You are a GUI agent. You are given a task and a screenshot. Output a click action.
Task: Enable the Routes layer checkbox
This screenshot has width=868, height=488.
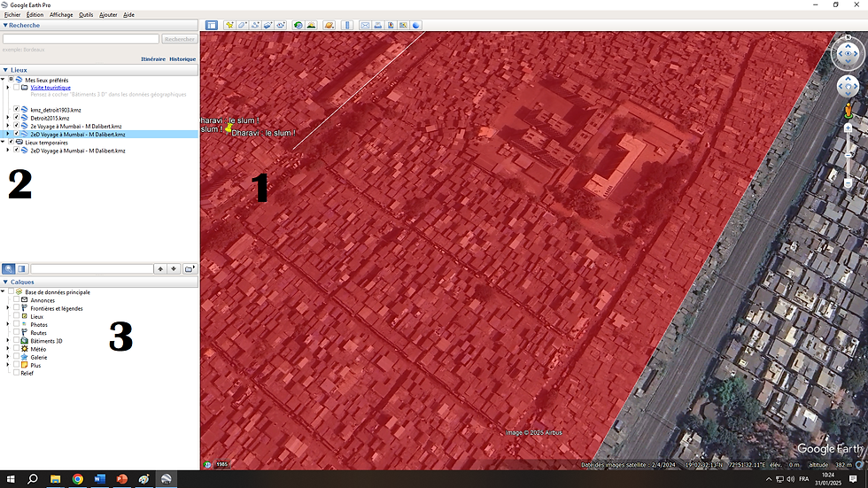pos(16,332)
